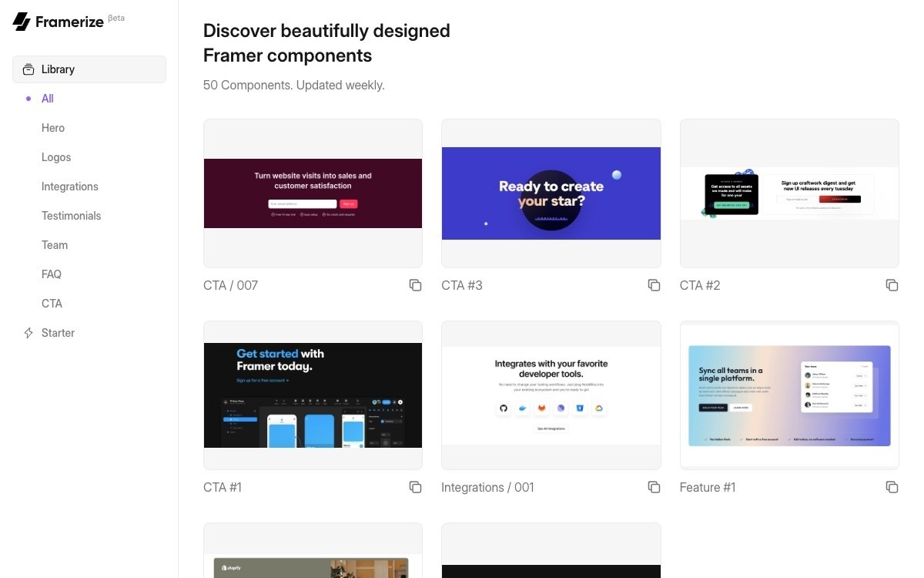The height and width of the screenshot is (578, 924).
Task: Copy the Feature #1 component
Action: [x=892, y=487]
